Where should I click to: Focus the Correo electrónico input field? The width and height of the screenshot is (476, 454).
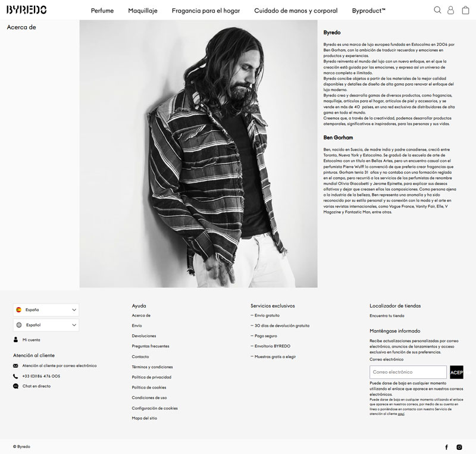408,372
